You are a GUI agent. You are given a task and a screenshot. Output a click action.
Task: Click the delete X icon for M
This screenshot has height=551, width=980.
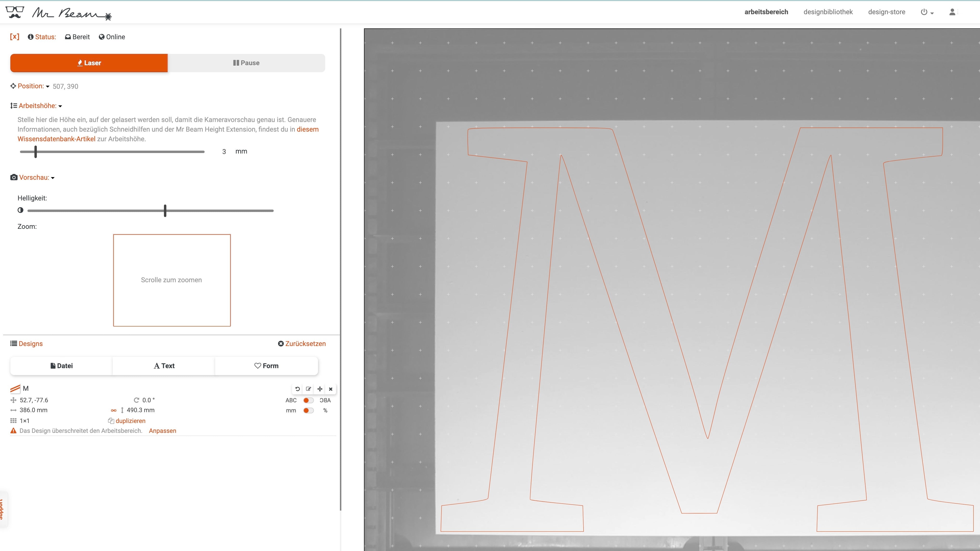pos(331,388)
